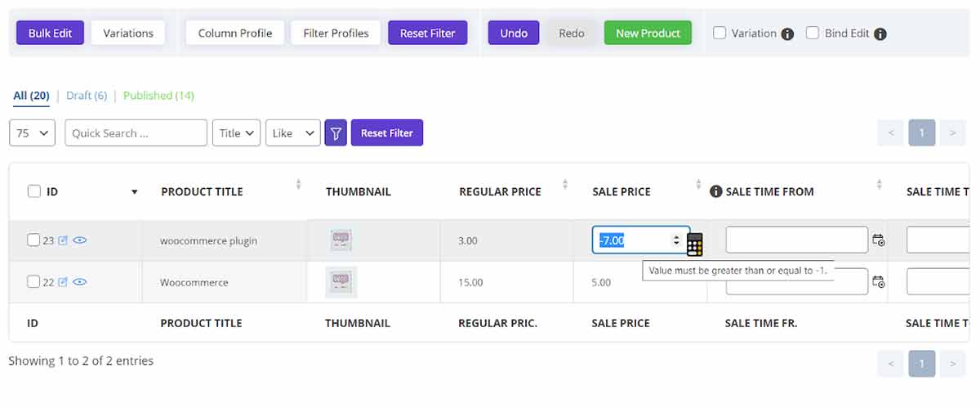View product 23 with the eye icon
980x408 pixels.
click(x=80, y=240)
